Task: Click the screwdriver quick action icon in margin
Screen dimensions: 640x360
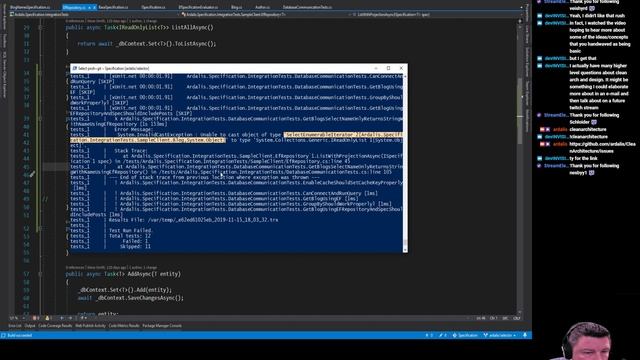Action: [x=32, y=174]
